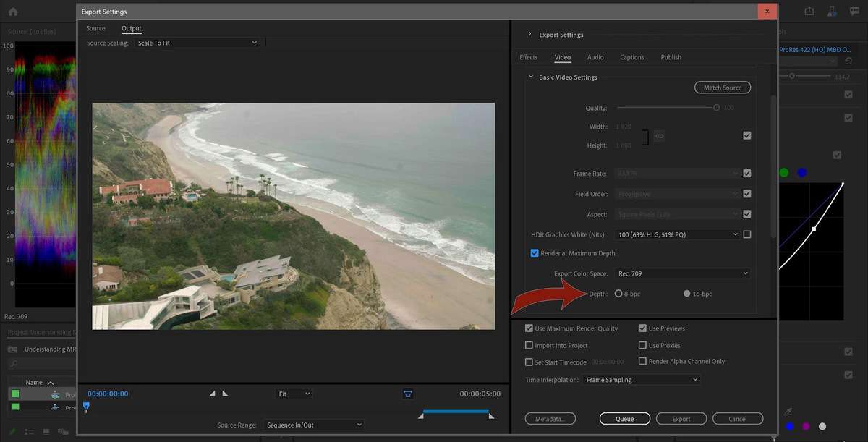Open the Export Color Space dropdown
The height and width of the screenshot is (442, 868).
681,273
